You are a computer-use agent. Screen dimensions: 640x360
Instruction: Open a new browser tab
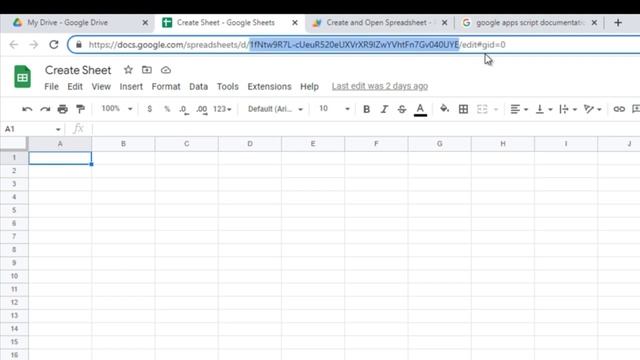618,23
